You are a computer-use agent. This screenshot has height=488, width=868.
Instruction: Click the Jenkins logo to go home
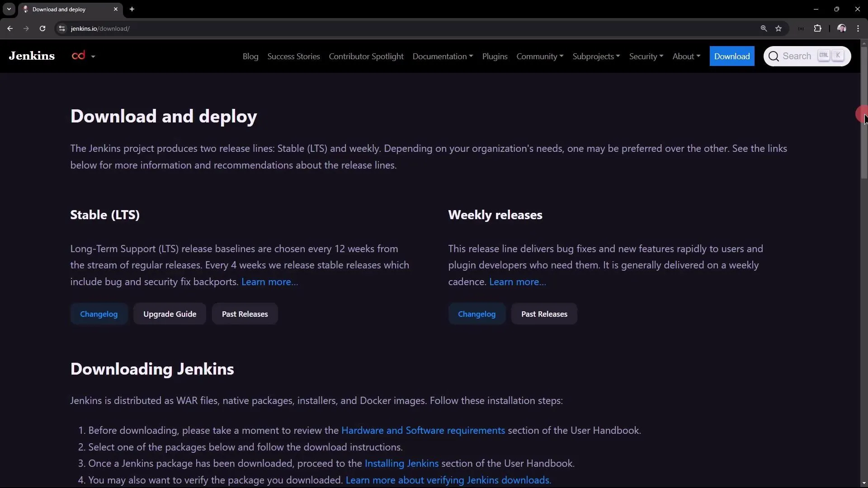[31, 56]
